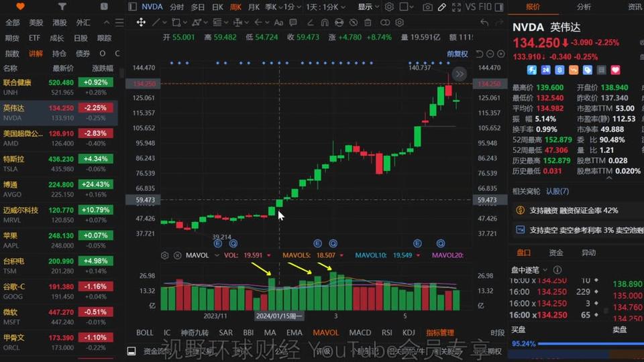Expand the VOL 19.591 value dropdown arrow
644x362 pixels.
[x=269, y=255]
